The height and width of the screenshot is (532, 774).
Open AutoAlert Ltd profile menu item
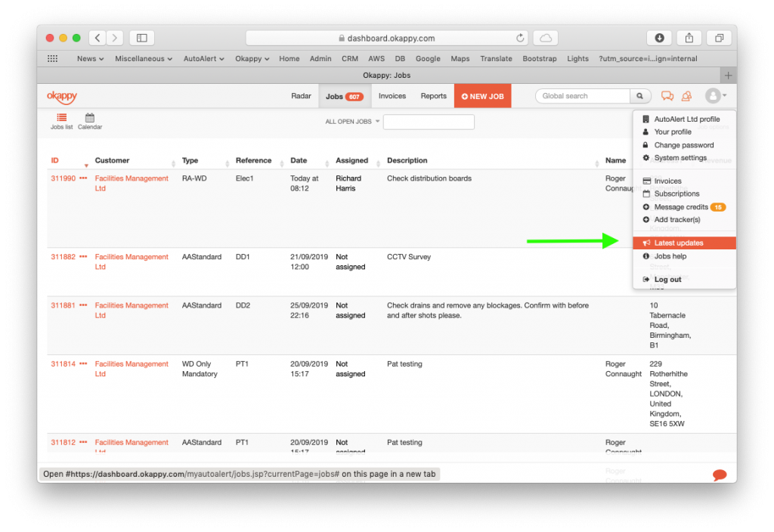pos(684,119)
